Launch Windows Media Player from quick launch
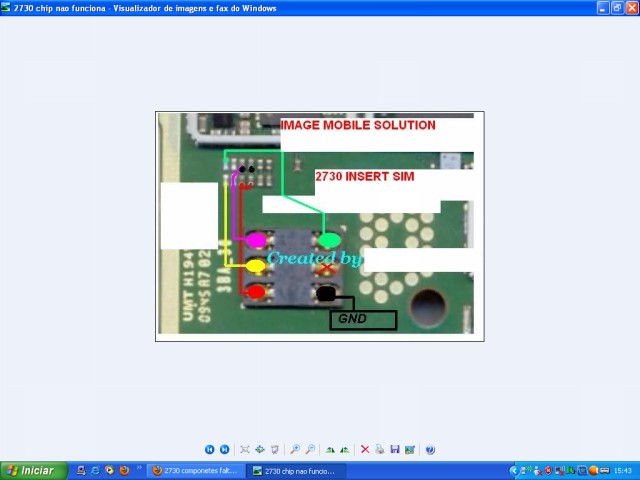640x480 pixels. click(109, 471)
